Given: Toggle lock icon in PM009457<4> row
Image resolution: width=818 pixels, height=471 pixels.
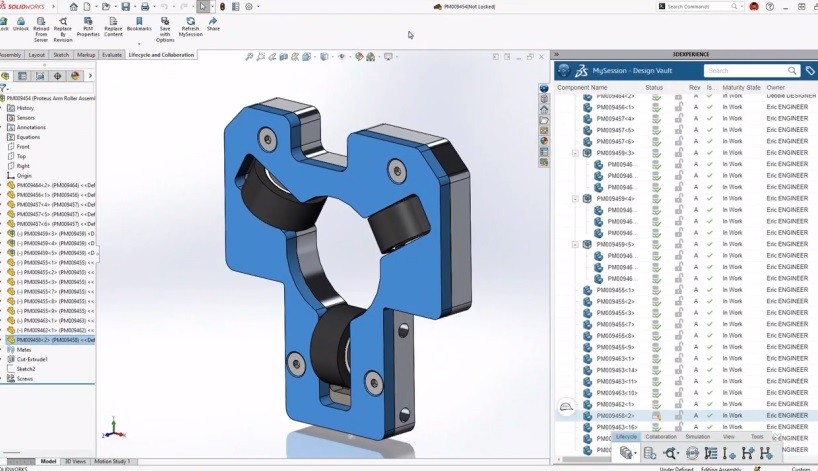Looking at the screenshot, I should pyautogui.click(x=679, y=118).
